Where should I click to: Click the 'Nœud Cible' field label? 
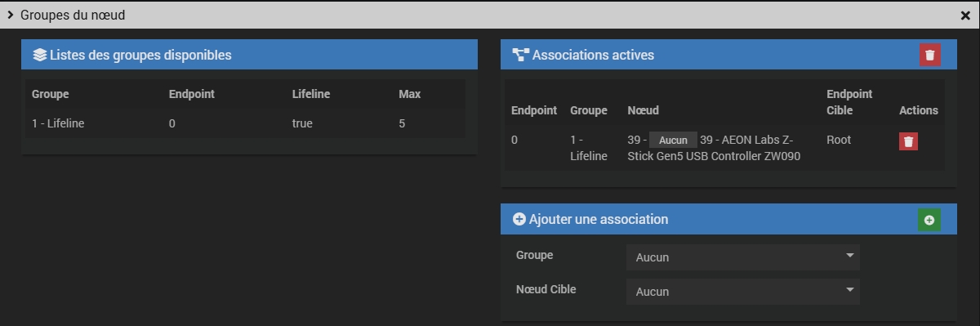tap(546, 289)
